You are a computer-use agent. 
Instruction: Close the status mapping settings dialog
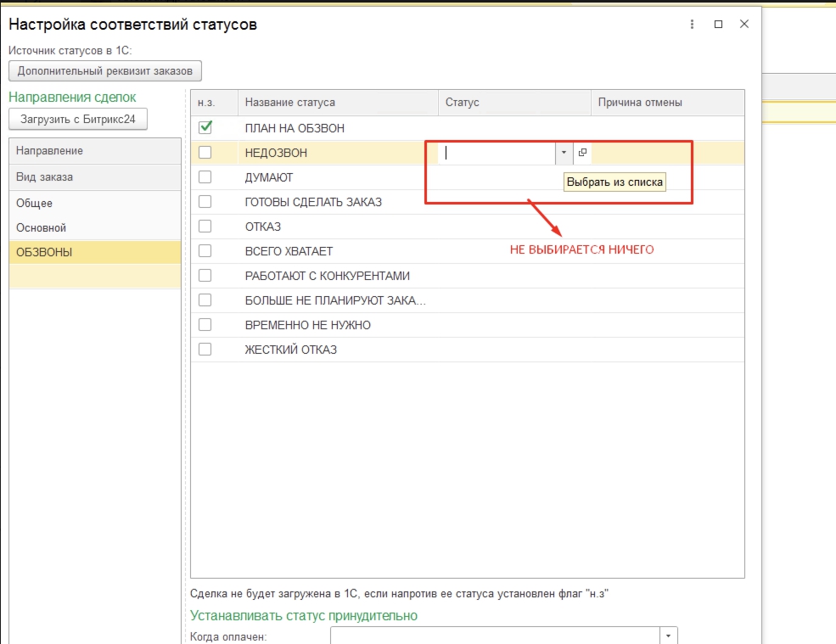pos(744,25)
